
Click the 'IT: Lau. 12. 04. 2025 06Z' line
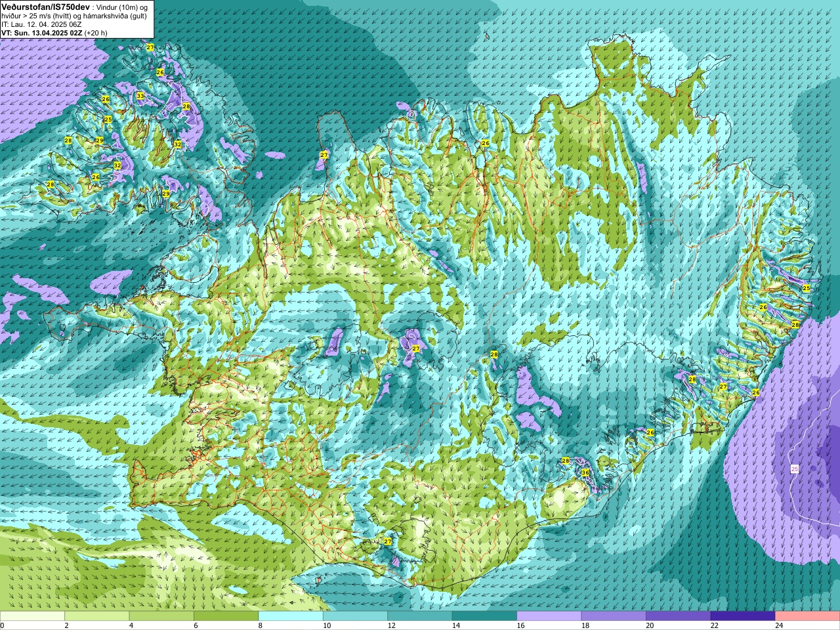pos(41,24)
